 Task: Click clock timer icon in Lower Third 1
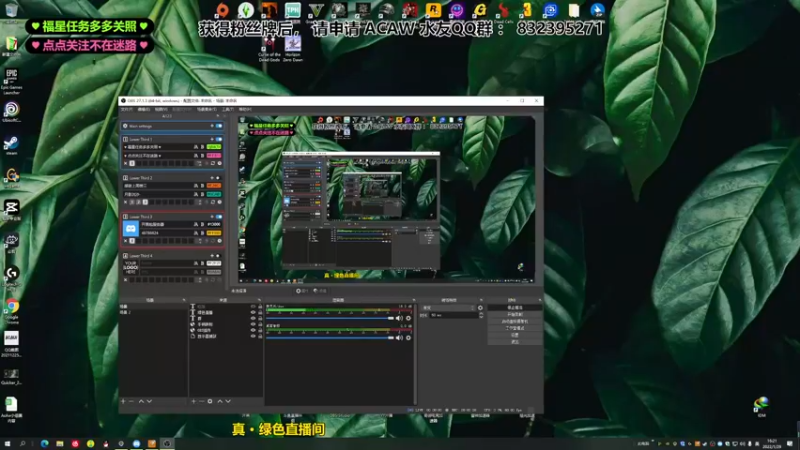[219, 163]
